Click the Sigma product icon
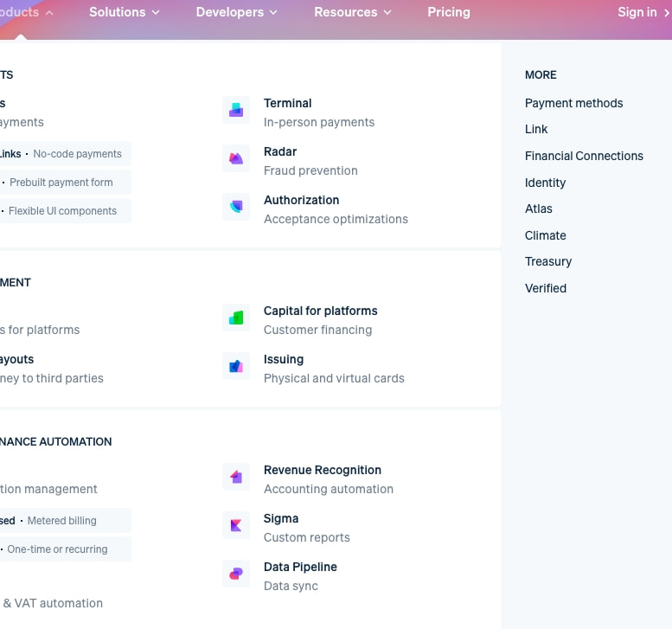This screenshot has height=629, width=672. [x=236, y=525]
